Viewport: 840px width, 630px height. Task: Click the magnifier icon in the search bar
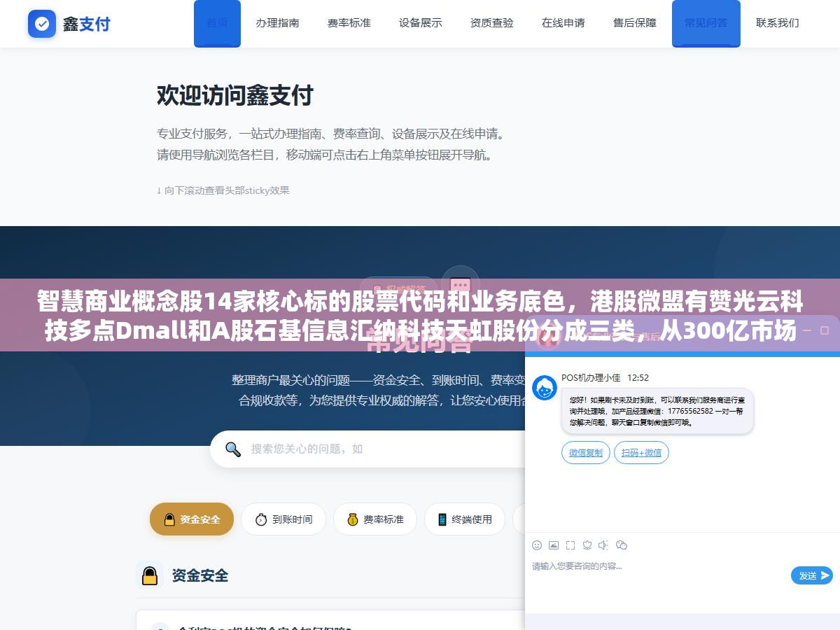click(233, 449)
